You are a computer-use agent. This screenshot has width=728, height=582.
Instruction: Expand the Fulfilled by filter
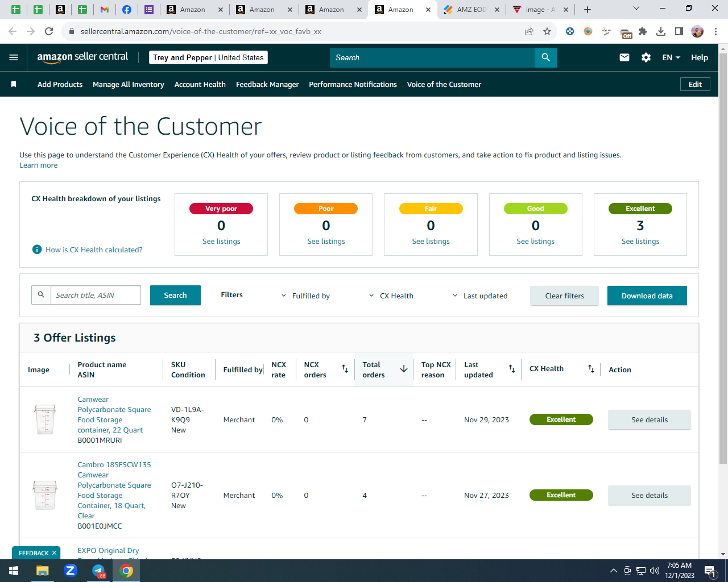tap(305, 296)
